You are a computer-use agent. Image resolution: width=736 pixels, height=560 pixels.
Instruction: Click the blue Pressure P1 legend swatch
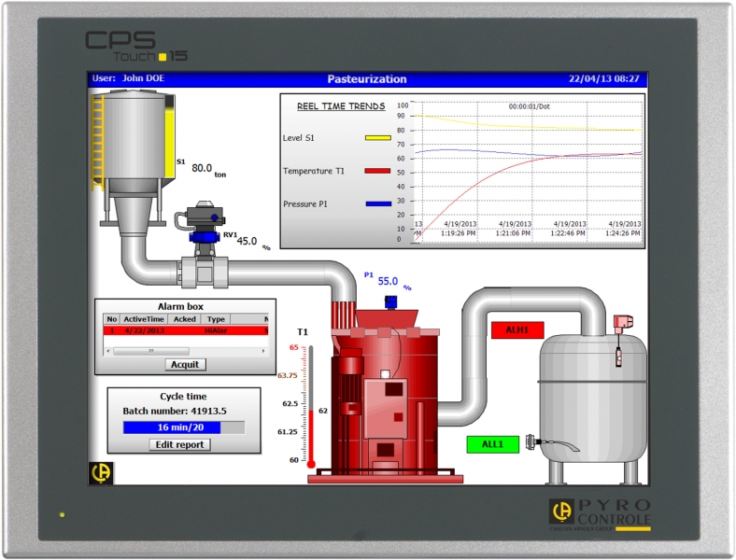point(377,203)
